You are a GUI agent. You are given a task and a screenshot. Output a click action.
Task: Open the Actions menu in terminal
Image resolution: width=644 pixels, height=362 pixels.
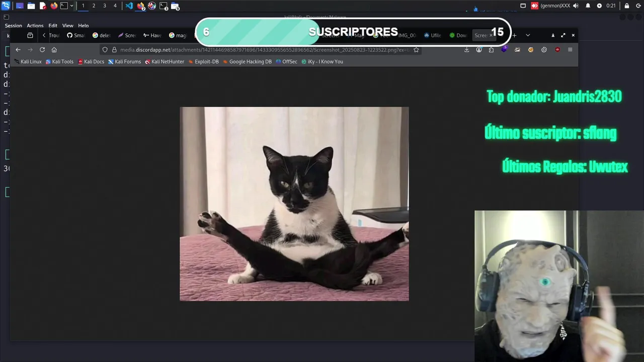(35, 26)
